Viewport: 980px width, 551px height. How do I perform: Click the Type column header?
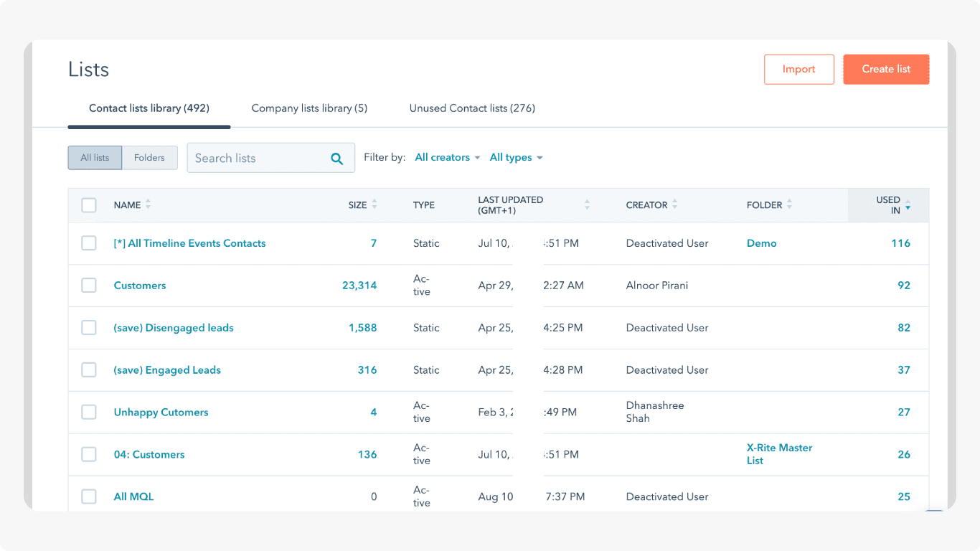(x=424, y=205)
